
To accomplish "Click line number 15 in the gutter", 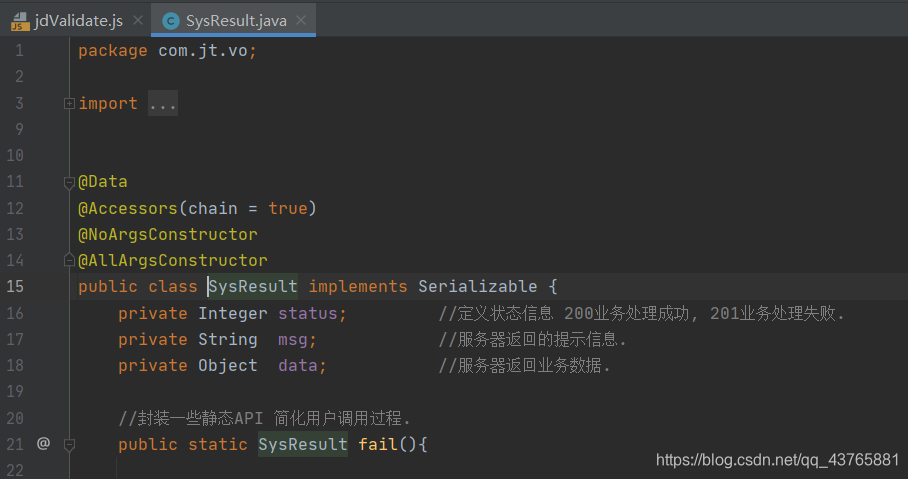I will click(x=15, y=287).
